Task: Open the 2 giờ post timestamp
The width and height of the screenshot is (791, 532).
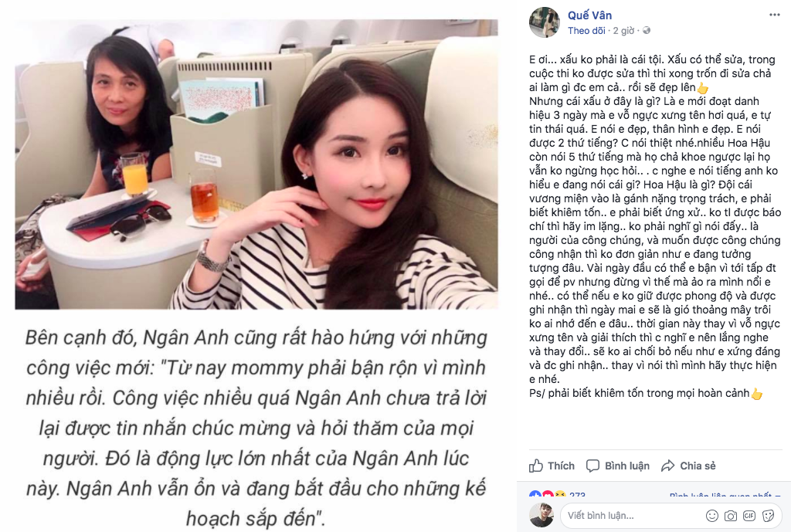Action: coord(623,31)
